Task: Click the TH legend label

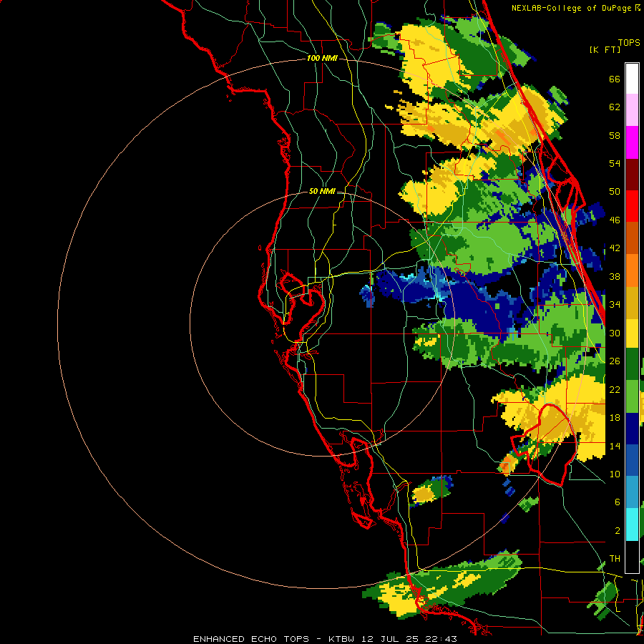Action: pos(615,559)
